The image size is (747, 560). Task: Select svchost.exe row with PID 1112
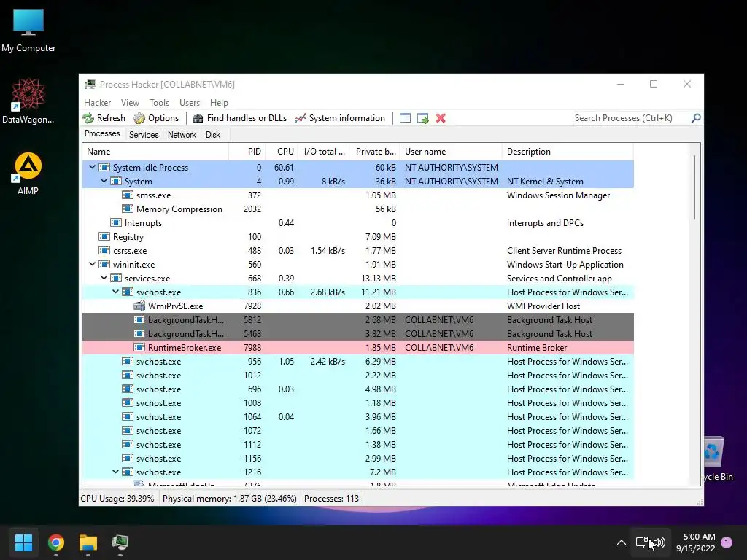click(357, 444)
